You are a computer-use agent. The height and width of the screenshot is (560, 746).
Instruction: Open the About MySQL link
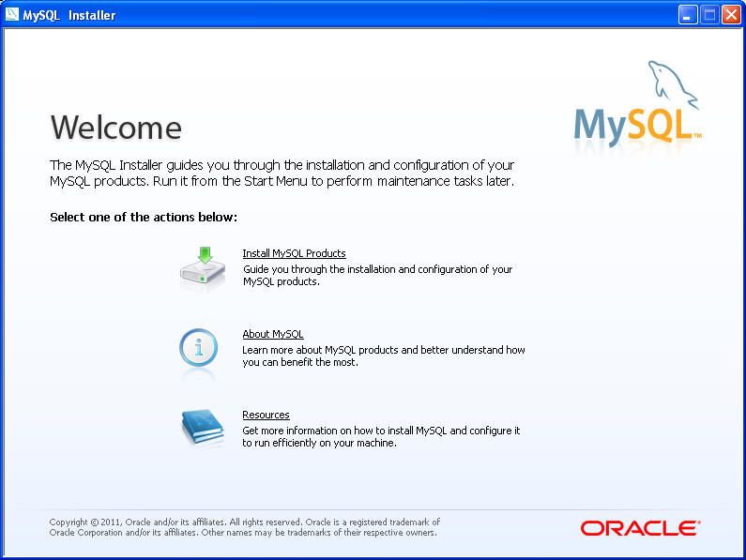pyautogui.click(x=273, y=334)
